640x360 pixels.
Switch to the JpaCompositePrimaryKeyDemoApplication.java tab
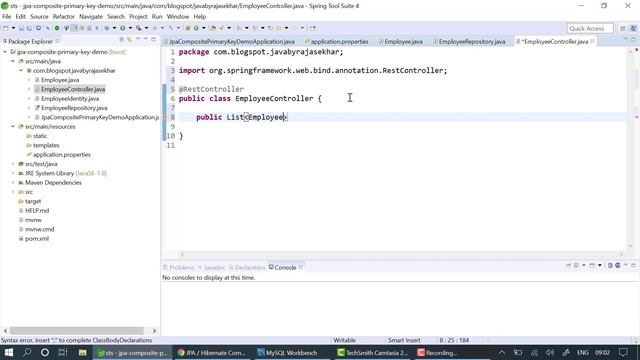229,42
